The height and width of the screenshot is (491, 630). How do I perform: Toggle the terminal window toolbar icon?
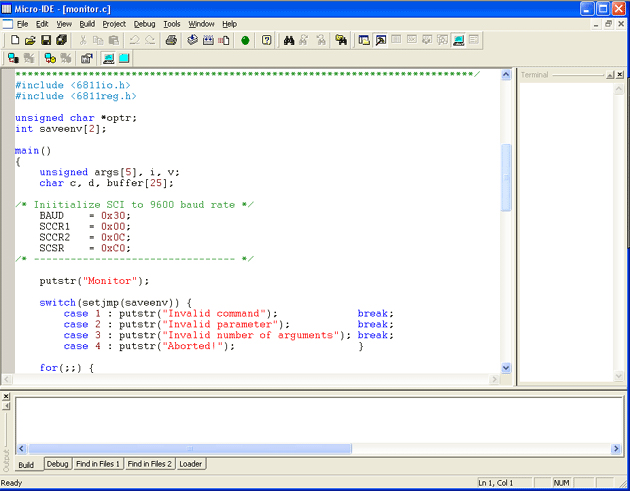458,40
